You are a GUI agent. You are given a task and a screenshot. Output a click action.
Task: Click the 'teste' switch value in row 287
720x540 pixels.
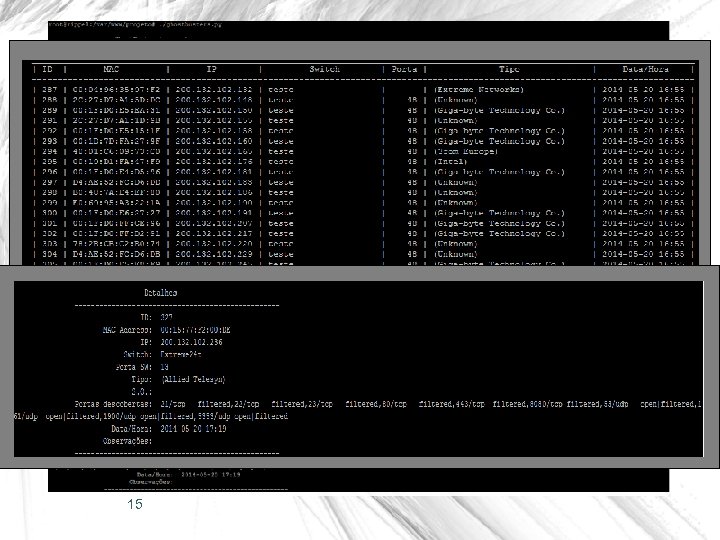point(281,90)
